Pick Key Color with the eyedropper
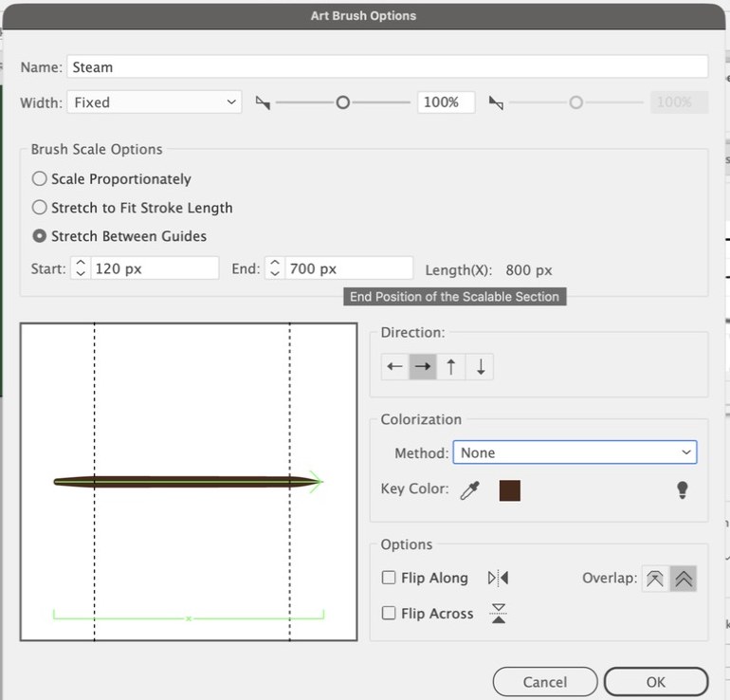The height and width of the screenshot is (700, 730). click(x=469, y=490)
